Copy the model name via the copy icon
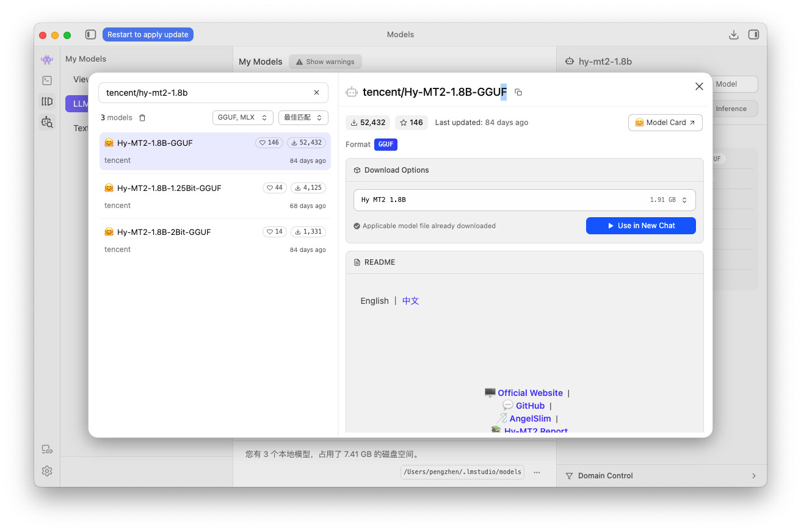 click(x=518, y=92)
